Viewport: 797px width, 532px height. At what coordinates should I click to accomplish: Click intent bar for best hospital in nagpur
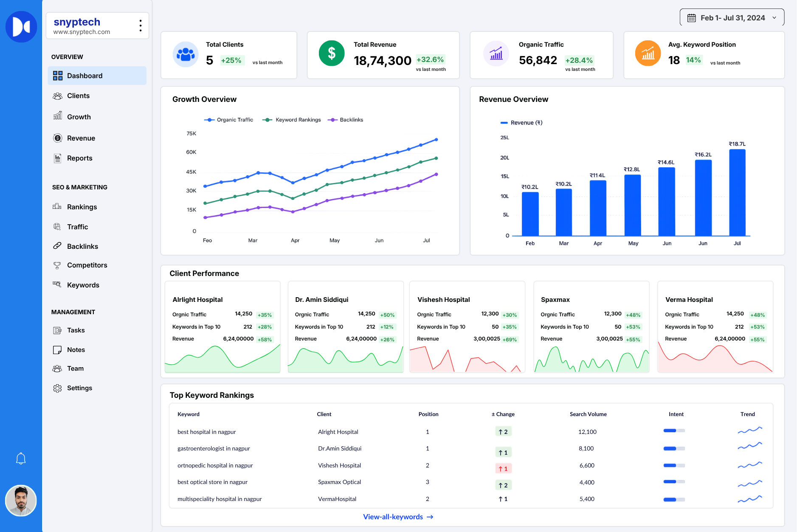point(674,431)
